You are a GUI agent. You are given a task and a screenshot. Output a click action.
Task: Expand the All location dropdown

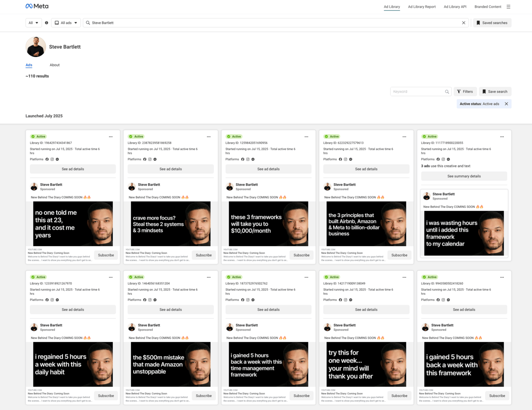(x=33, y=23)
